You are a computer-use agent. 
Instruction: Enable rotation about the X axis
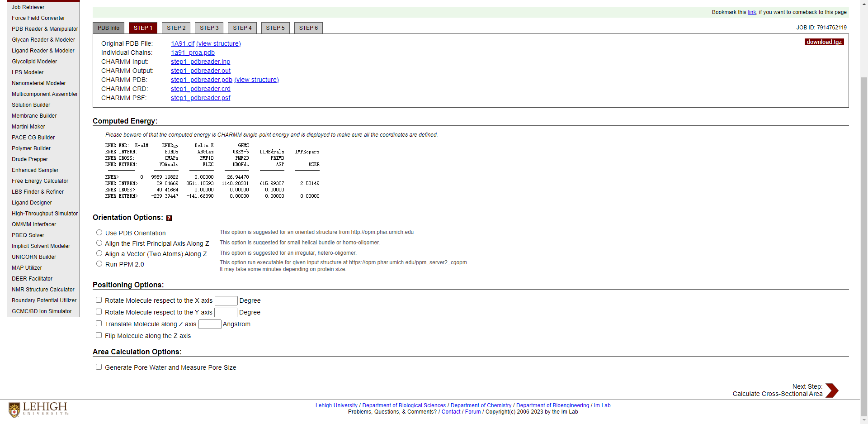point(99,300)
